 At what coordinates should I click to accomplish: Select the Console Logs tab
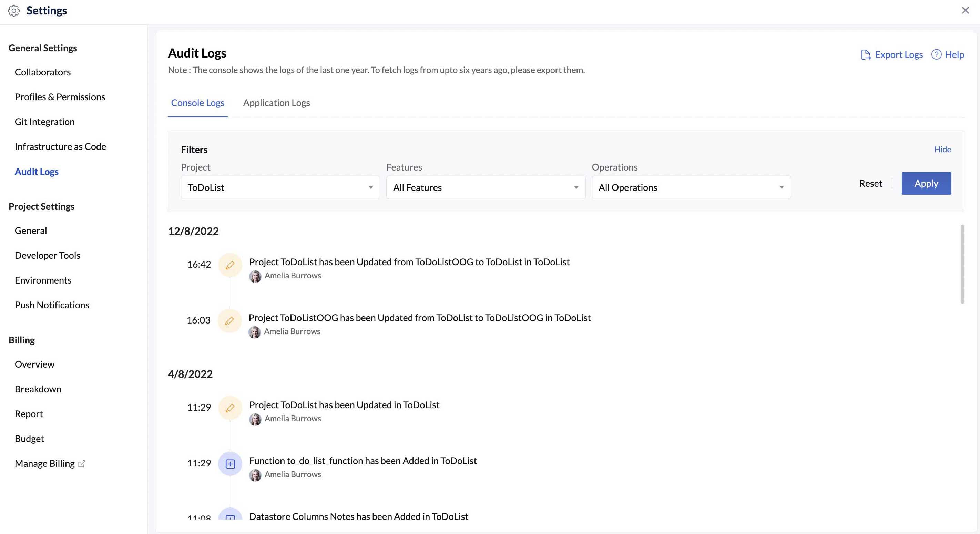(x=197, y=103)
